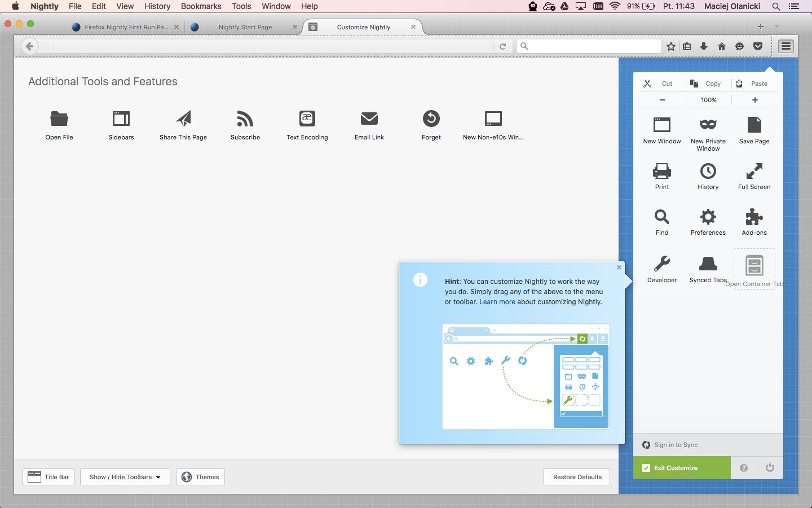Screen dimensions: 812x508
Task: Click the bookmark star toolbar icon
Action: coord(671,46)
